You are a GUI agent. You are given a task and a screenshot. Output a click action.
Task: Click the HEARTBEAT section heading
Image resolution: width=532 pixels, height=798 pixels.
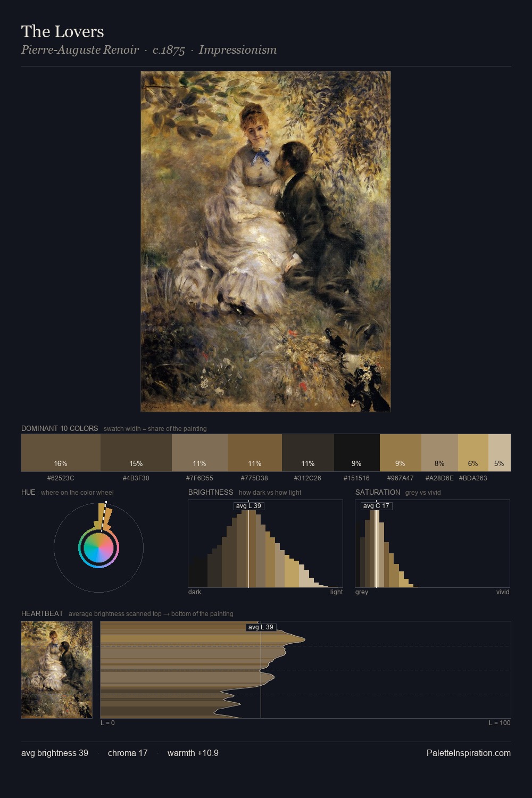42,613
